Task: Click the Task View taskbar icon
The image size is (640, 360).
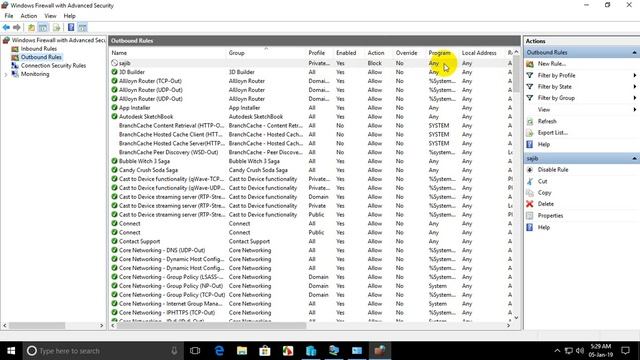Action: pyautogui.click(x=195, y=351)
